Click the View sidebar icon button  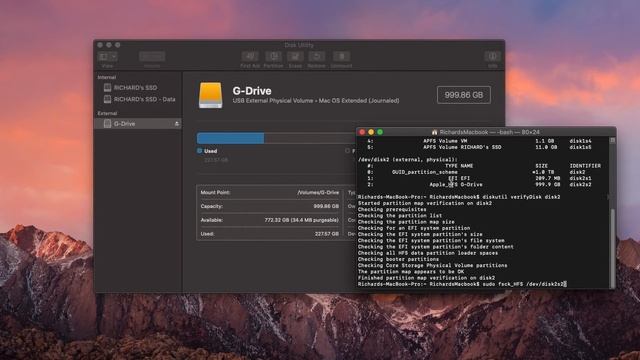104,56
